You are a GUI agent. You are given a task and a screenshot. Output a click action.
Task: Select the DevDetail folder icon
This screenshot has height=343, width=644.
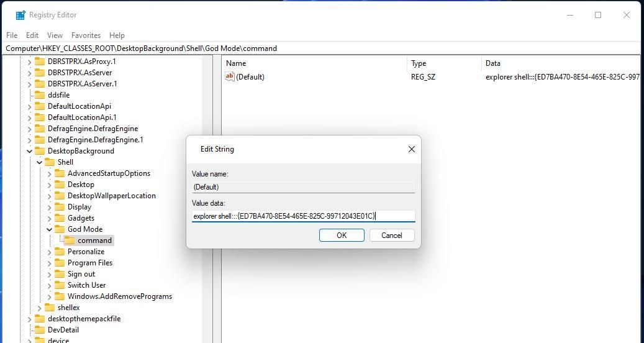click(40, 329)
